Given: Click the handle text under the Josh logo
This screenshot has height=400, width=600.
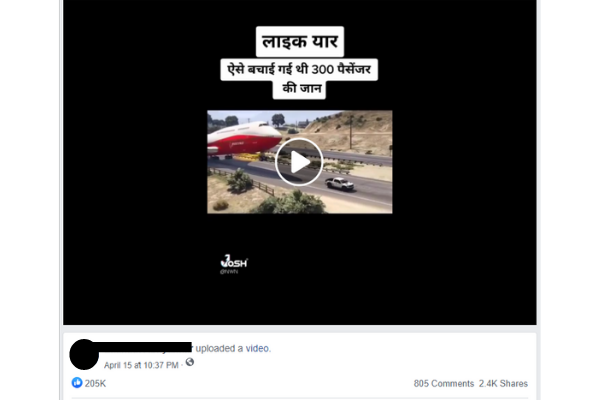Looking at the screenshot, I should click(229, 272).
